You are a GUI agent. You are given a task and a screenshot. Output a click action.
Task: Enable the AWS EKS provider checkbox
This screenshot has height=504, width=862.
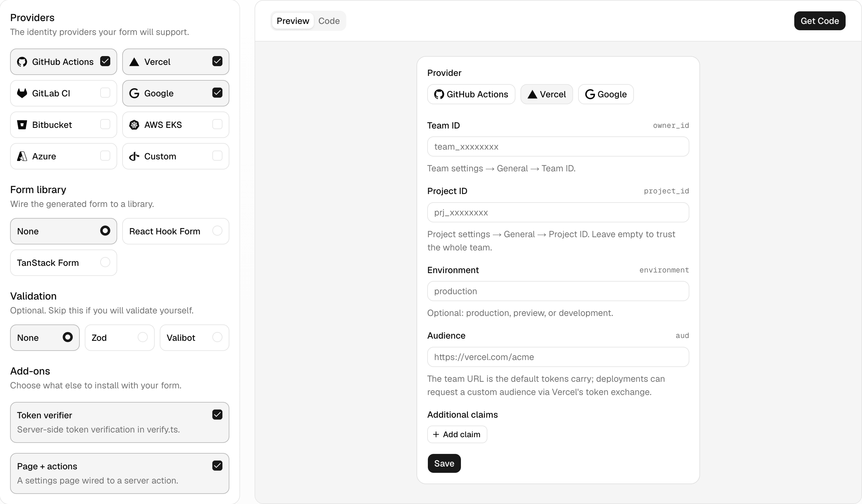point(217,124)
